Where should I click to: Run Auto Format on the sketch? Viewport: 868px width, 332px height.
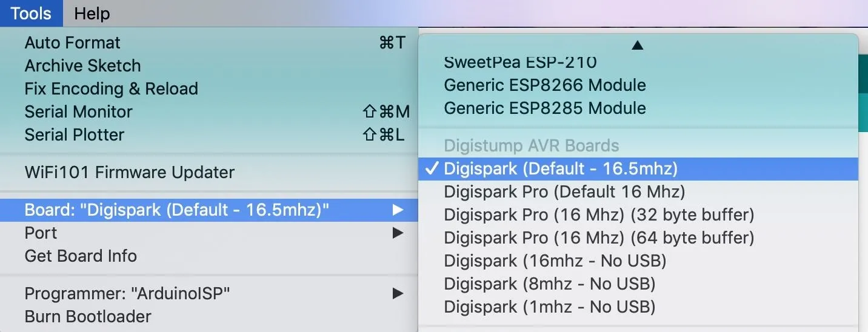[x=209, y=43]
